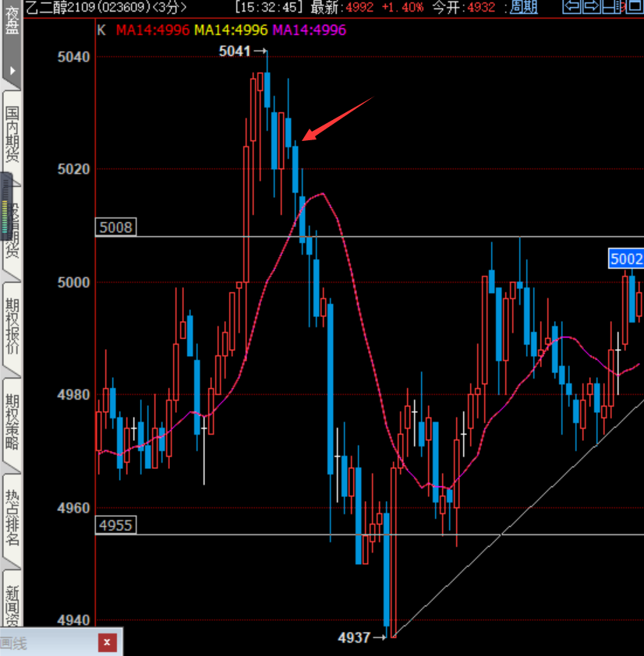Click the 今开:4932 open price text
This screenshot has height=656, width=644.
464,7
